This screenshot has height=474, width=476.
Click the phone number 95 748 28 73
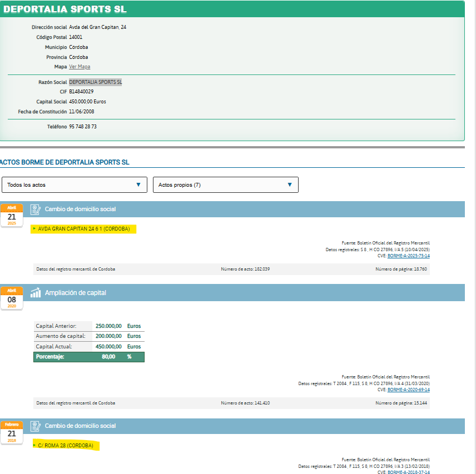pos(83,127)
